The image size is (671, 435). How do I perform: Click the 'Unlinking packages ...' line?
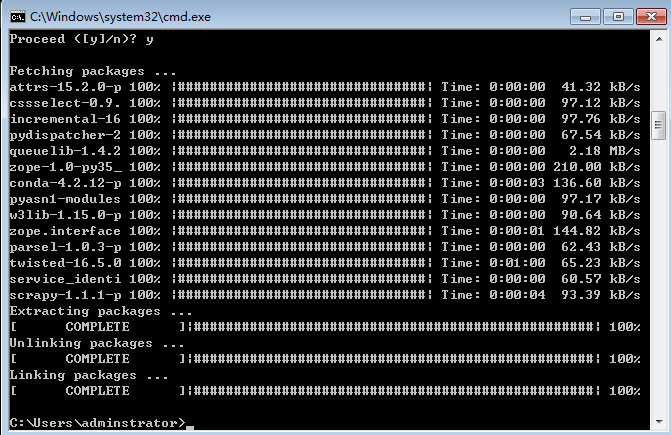pos(97,343)
